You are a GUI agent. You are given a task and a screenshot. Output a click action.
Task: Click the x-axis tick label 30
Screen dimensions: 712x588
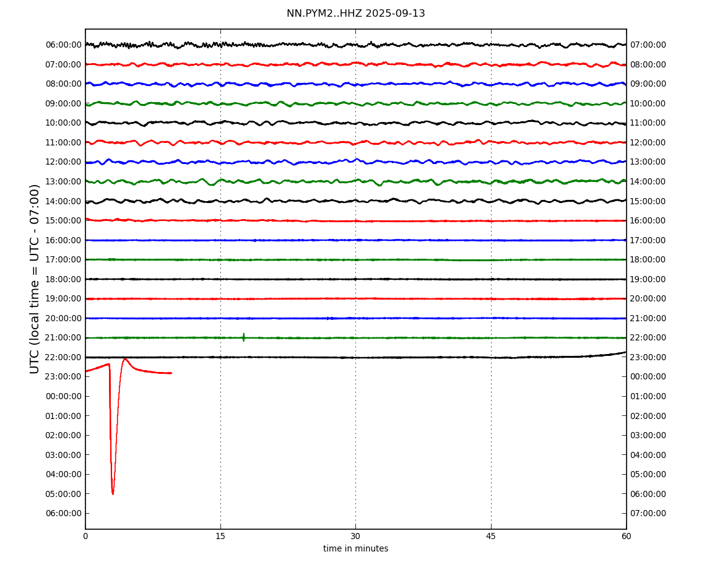(355, 537)
